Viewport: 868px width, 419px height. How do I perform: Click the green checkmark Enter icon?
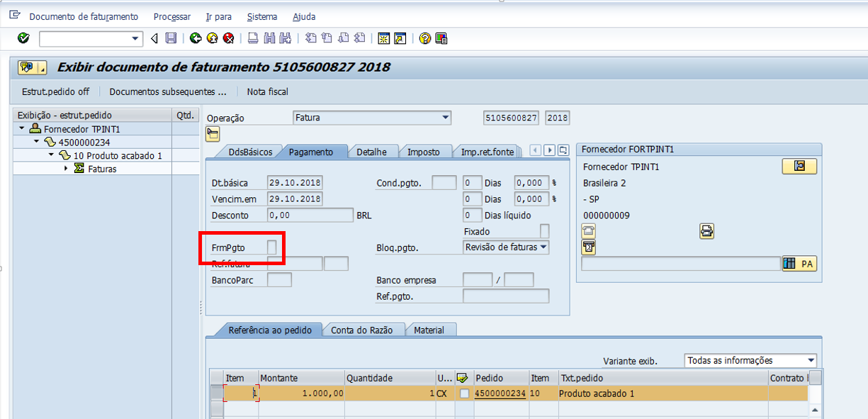23,38
